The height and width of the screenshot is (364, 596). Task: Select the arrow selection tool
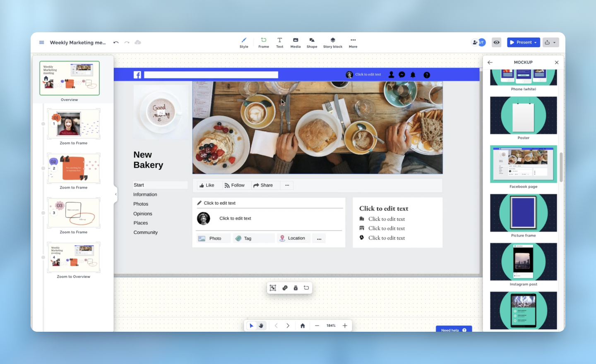tap(252, 326)
